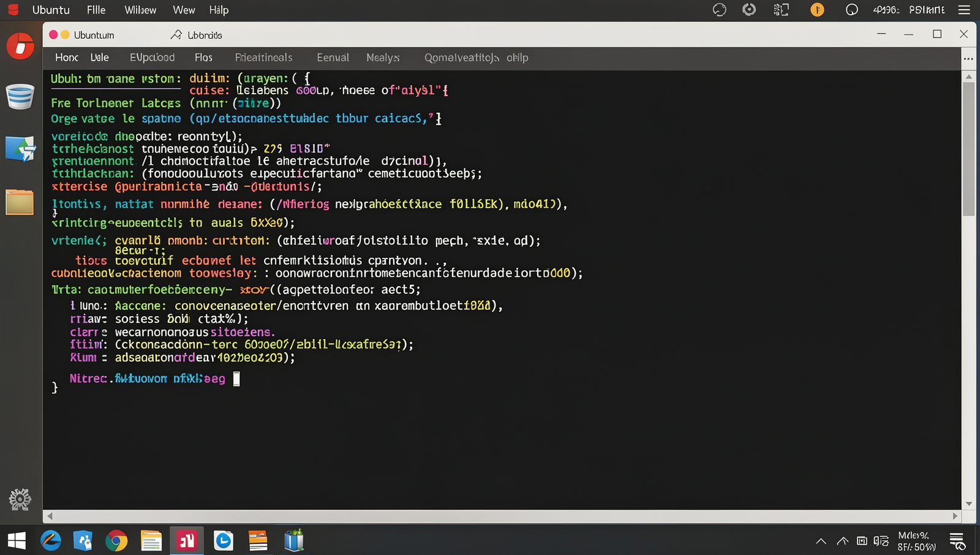Viewport: 980px width, 555px height.
Task: Open the Flos menu
Action: [x=203, y=58]
